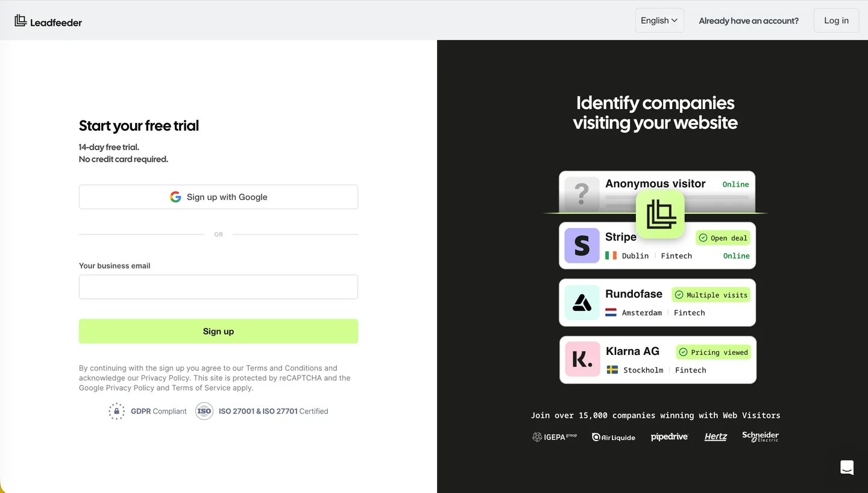
Task: Click the Log in button
Action: 836,20
